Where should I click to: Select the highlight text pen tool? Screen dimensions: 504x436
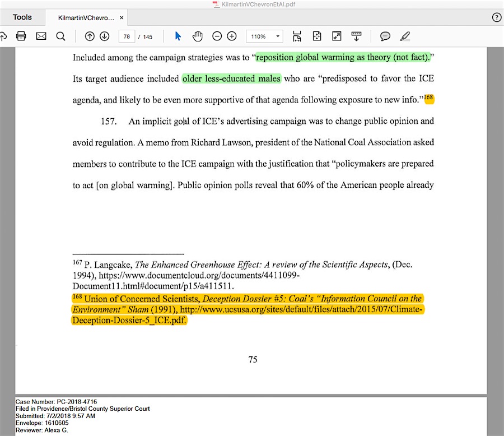pyautogui.click(x=405, y=36)
